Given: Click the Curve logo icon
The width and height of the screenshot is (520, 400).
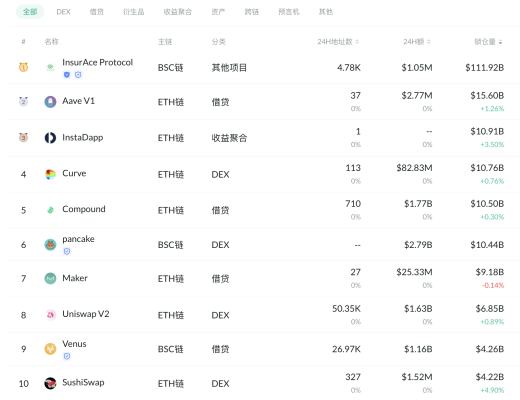Looking at the screenshot, I should click(50, 174).
